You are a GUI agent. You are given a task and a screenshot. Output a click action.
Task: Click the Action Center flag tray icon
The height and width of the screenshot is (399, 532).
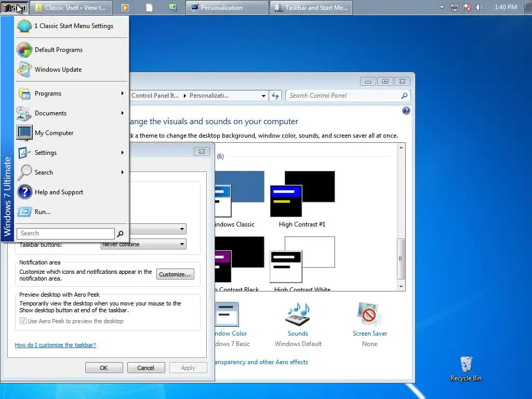point(467,7)
